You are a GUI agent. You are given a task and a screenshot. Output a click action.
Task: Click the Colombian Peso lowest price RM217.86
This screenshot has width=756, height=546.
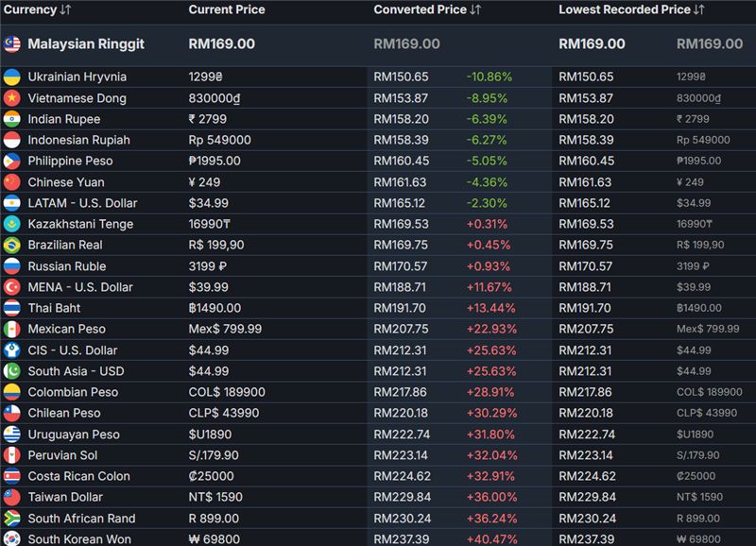click(x=585, y=392)
